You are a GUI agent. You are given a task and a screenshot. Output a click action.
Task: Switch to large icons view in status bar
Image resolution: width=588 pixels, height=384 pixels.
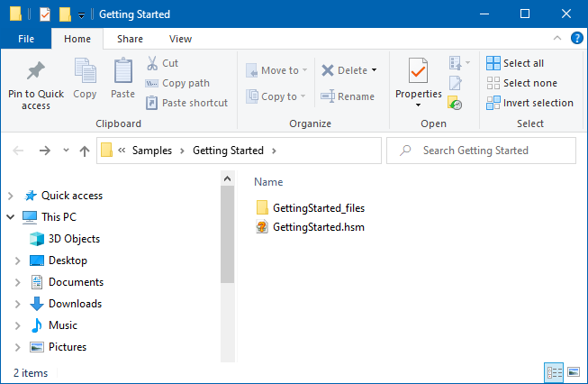click(574, 371)
